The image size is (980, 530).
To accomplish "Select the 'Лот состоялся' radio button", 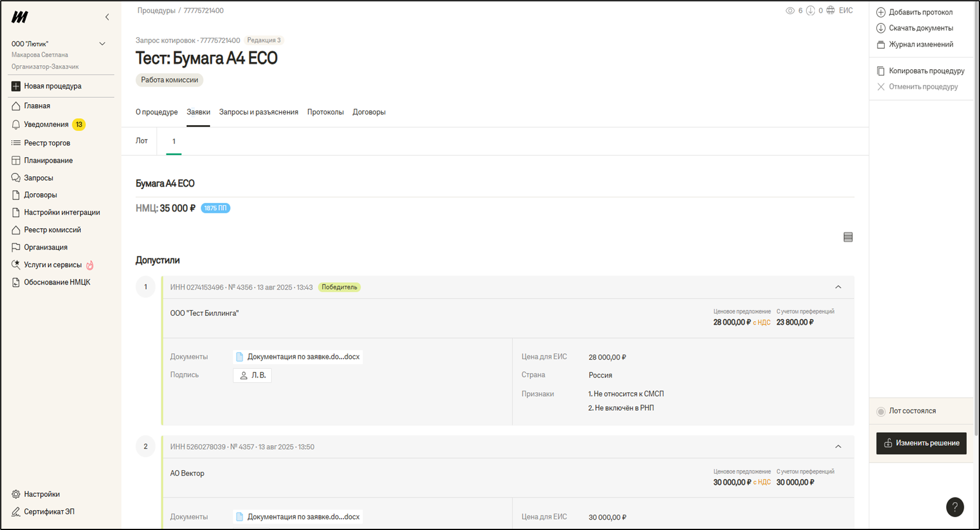I will coord(881,411).
